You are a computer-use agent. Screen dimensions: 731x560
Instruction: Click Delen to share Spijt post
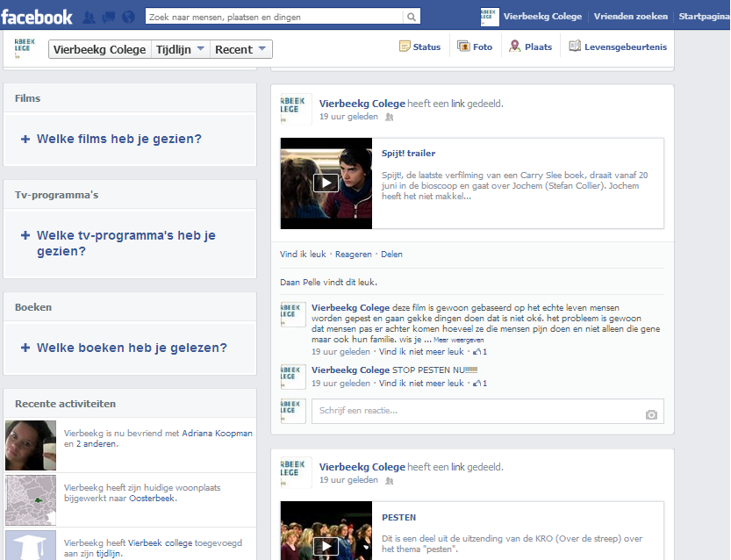tap(391, 255)
